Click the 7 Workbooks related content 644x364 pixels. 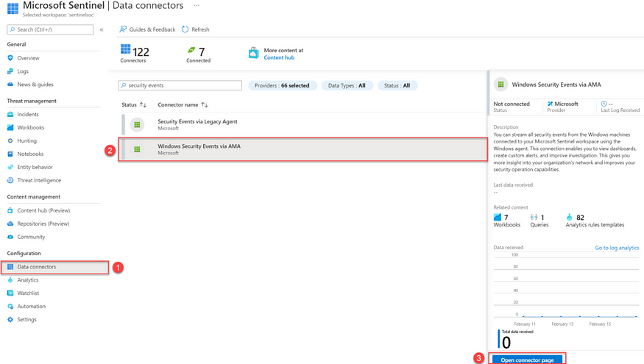pyautogui.click(x=507, y=221)
